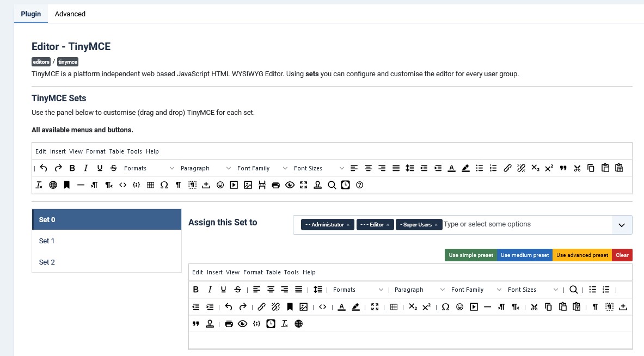This screenshot has width=644, height=356.
Task: Click the search icon in the bottom editor toolbar
Action: point(573,289)
